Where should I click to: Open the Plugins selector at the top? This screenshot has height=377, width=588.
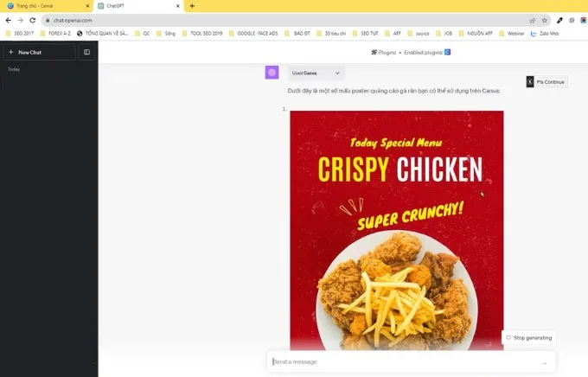coord(384,52)
